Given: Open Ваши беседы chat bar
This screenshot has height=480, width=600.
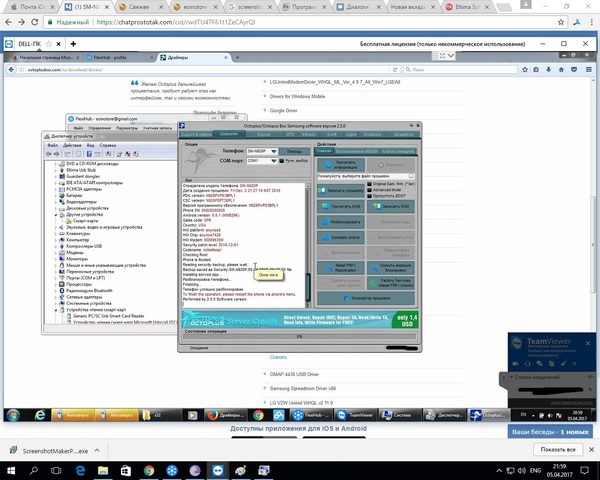Looking at the screenshot, I should [550, 432].
